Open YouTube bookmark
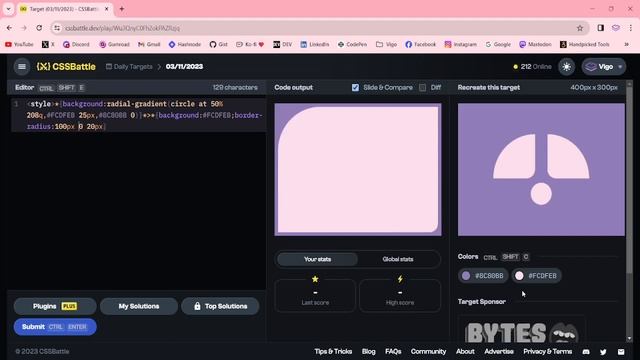640x360 pixels. [x=19, y=44]
